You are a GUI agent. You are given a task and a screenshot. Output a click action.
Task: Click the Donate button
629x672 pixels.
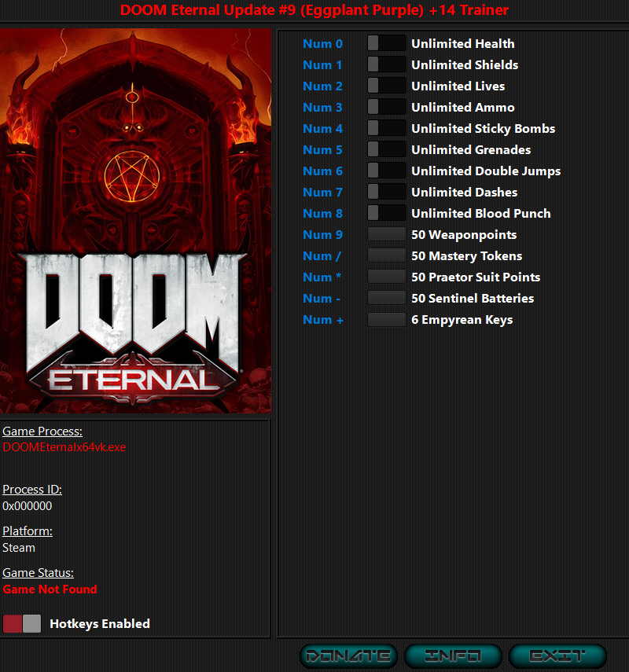point(348,655)
